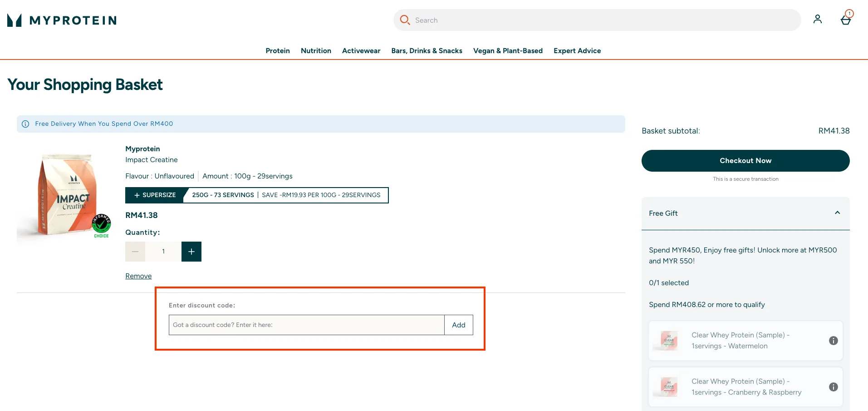Open the Impact Creatine product image
Viewport: 868px width, 411px height.
[64, 197]
